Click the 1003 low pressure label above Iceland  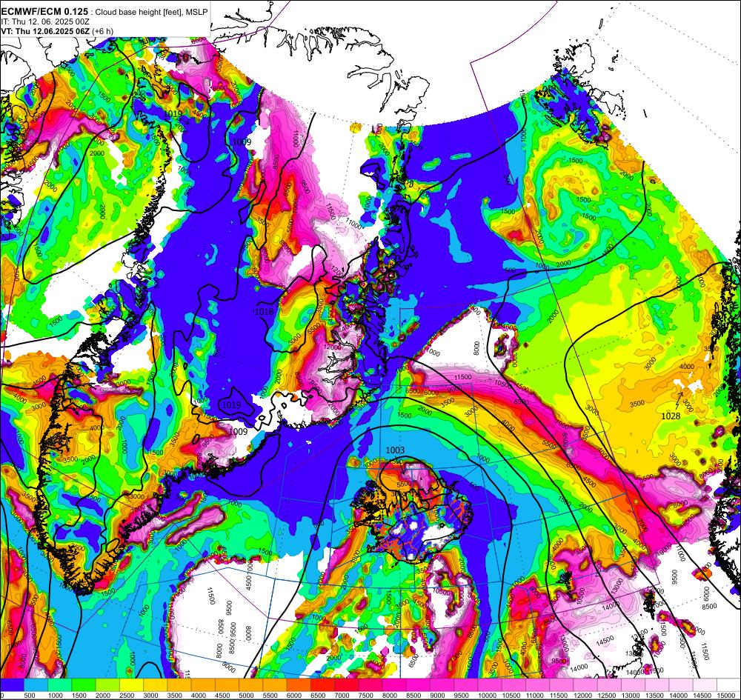395,450
